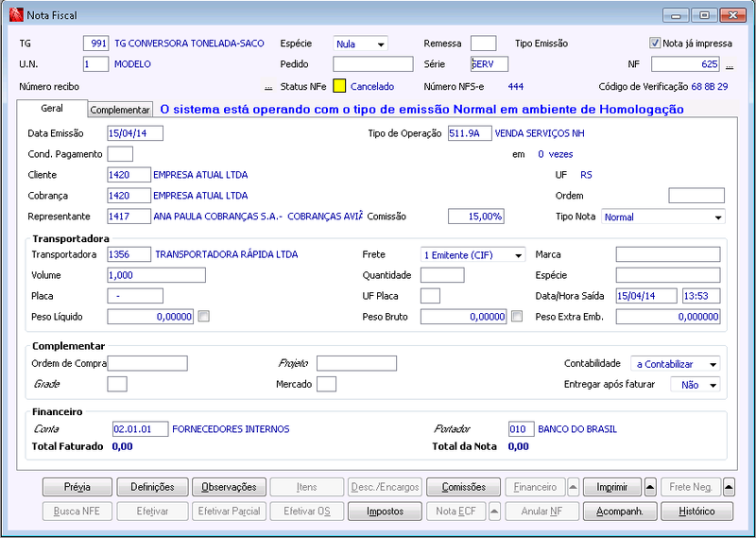
Task: Click the Prévia button
Action: click(x=77, y=487)
